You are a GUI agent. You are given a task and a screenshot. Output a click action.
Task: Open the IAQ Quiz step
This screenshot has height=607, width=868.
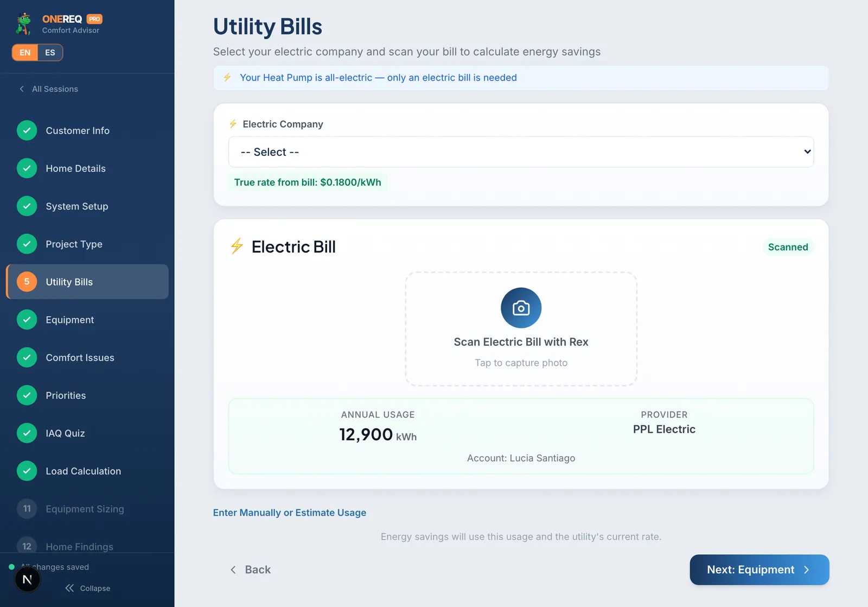click(x=87, y=433)
